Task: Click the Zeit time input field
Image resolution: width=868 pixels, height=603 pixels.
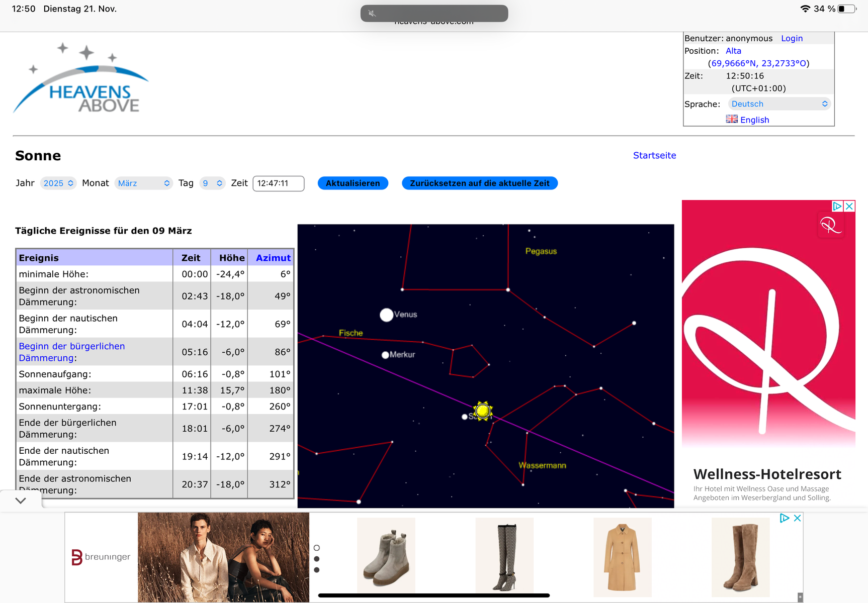Action: point(278,183)
